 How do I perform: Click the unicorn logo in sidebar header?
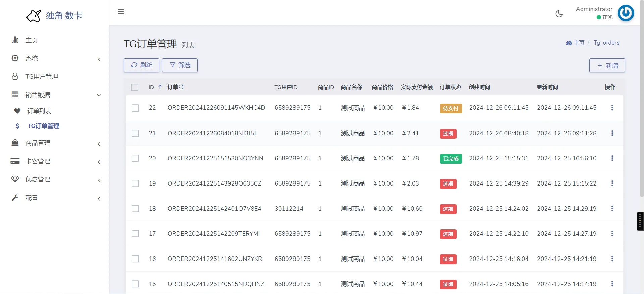click(34, 16)
